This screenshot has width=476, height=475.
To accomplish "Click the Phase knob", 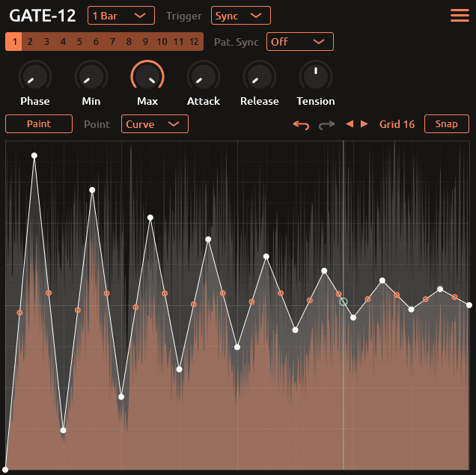I will [x=35, y=76].
